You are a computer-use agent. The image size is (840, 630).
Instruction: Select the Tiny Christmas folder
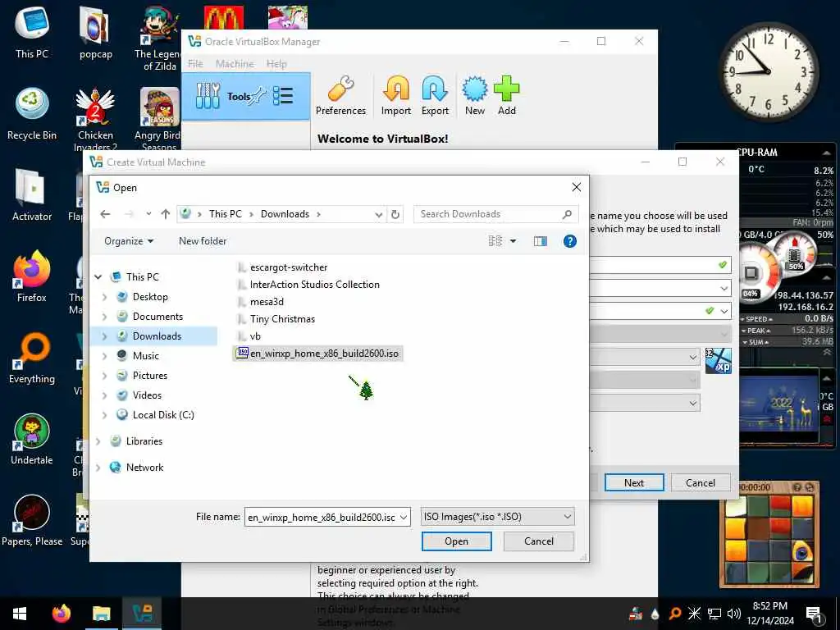point(276,319)
